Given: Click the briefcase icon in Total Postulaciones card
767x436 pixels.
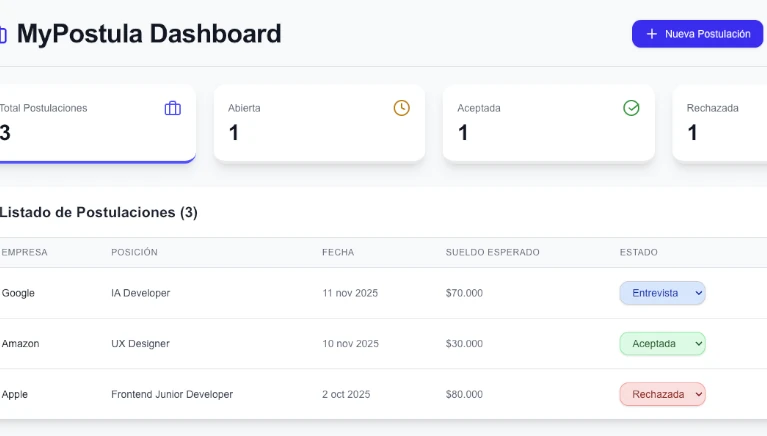Looking at the screenshot, I should [x=173, y=108].
